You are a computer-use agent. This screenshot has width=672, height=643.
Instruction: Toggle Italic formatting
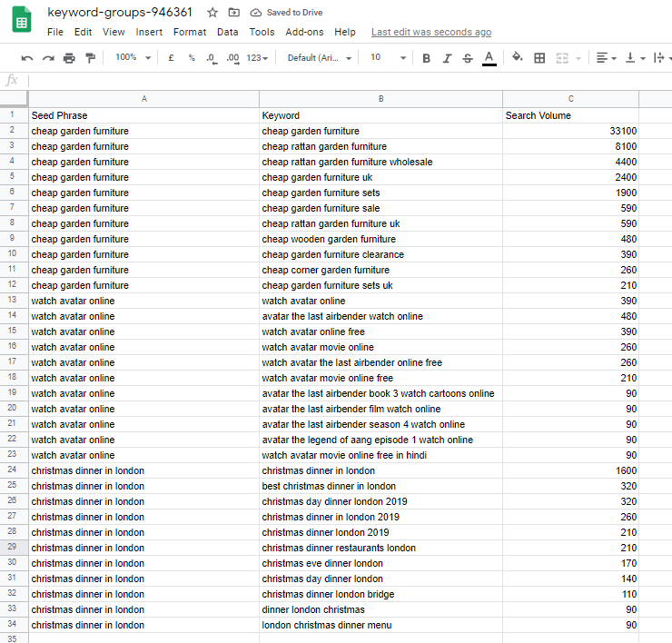(447, 58)
